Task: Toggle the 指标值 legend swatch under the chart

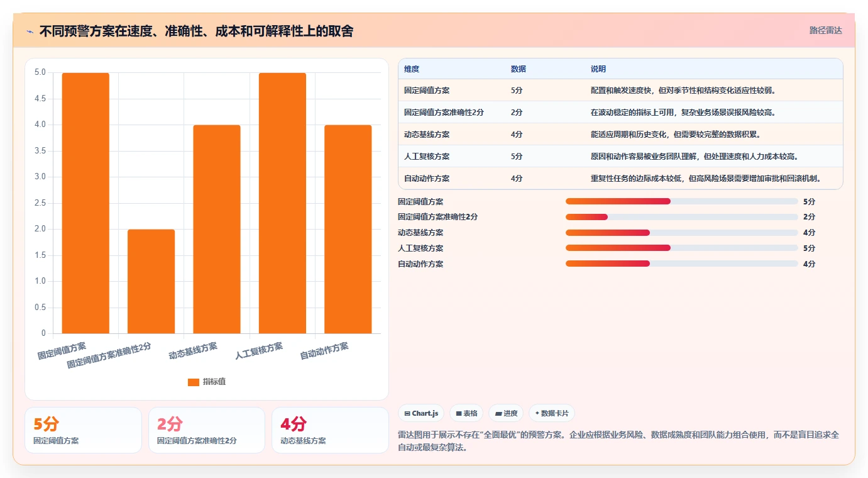Action: pyautogui.click(x=194, y=382)
